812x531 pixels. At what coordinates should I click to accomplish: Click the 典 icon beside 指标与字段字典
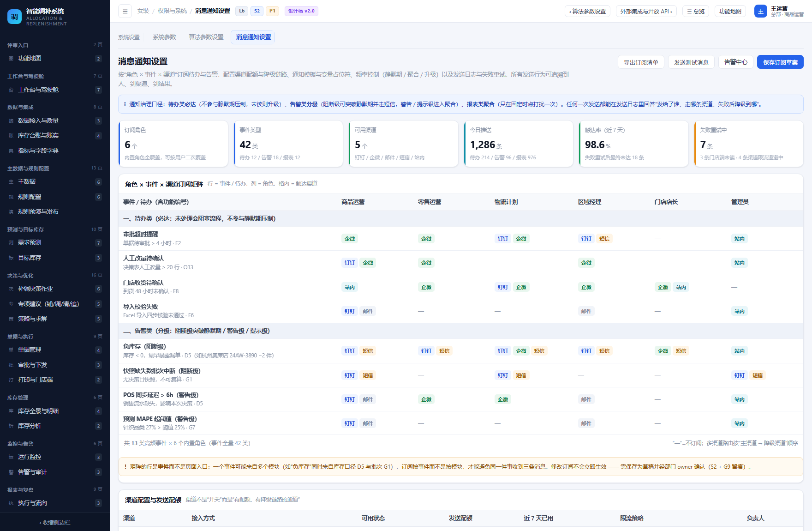[x=11, y=151]
